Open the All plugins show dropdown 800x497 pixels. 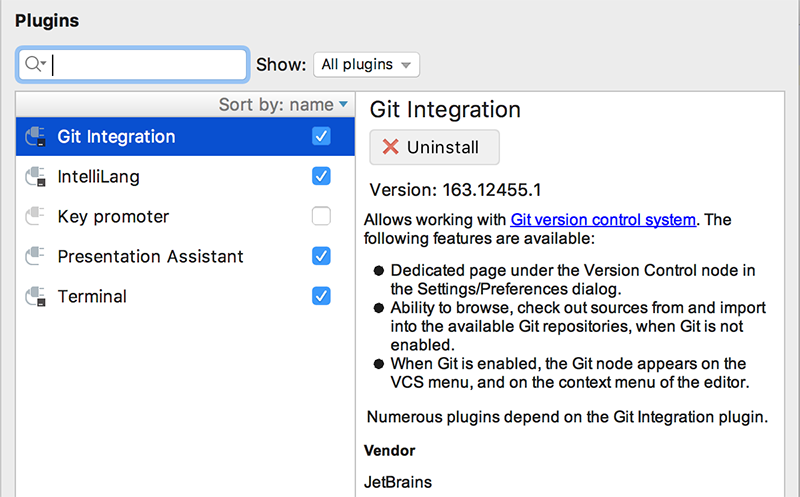coord(366,65)
